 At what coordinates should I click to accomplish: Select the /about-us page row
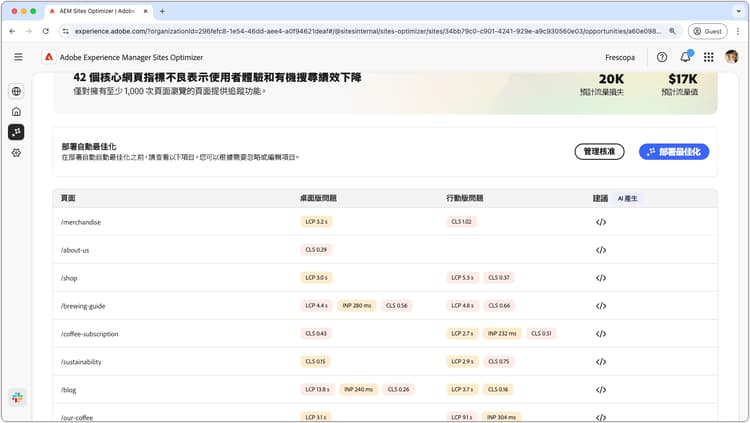coord(385,250)
